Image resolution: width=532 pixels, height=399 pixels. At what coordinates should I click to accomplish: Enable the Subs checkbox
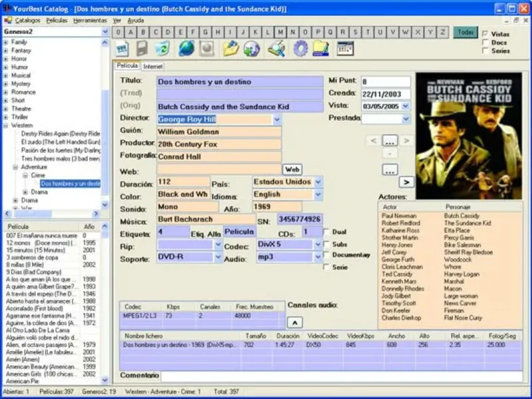tap(326, 243)
